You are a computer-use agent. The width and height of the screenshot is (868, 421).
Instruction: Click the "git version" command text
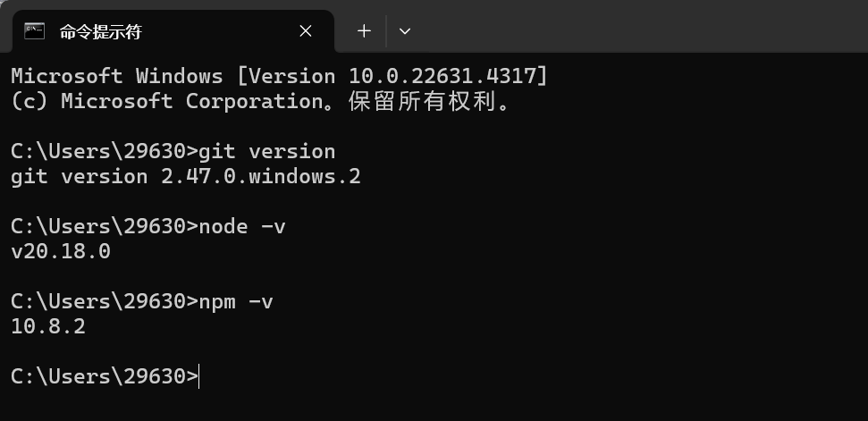pos(266,151)
